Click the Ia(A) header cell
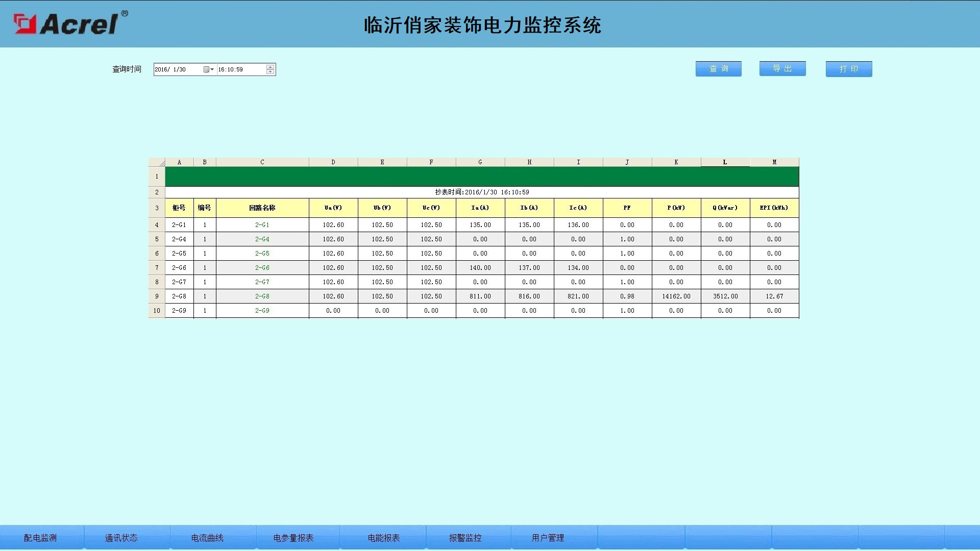 480,208
